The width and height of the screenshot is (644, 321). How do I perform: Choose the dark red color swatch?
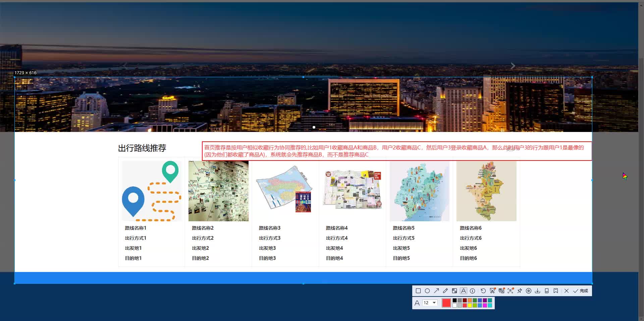465,301
